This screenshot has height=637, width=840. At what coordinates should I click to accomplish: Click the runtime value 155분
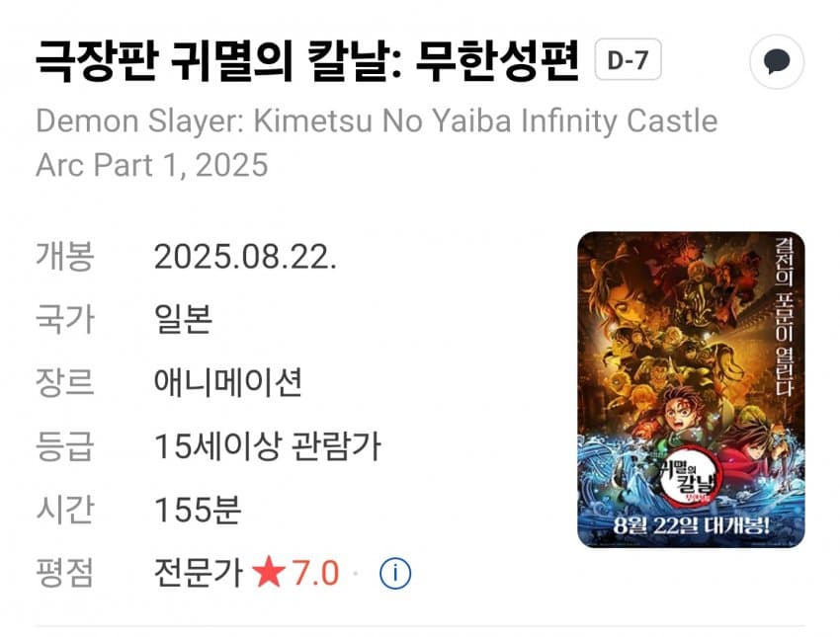tap(198, 509)
